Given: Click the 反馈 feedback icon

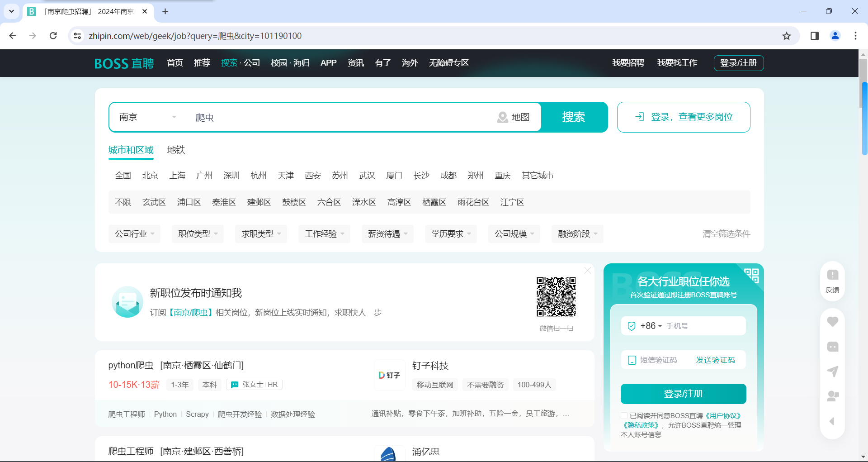Looking at the screenshot, I should click(x=832, y=275).
